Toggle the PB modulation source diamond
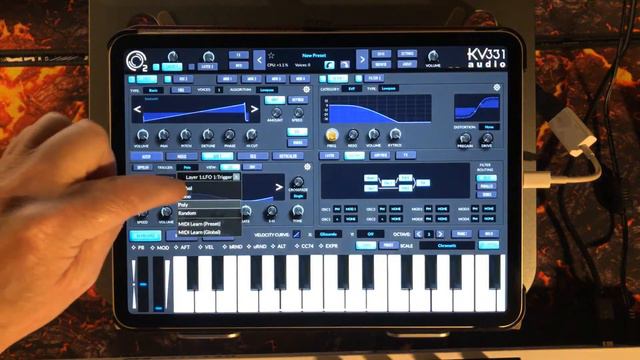Image resolution: width=640 pixels, height=360 pixels. tap(133, 248)
